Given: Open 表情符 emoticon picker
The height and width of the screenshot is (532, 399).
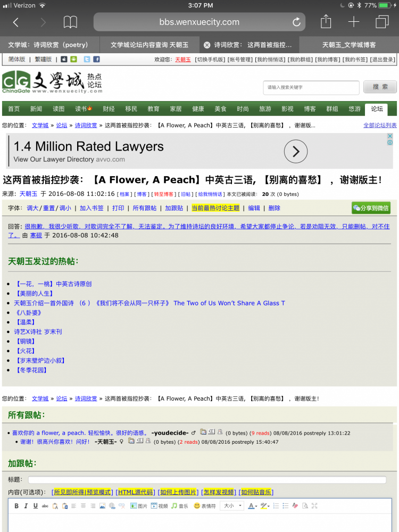Looking at the screenshot, I should click(205, 506).
